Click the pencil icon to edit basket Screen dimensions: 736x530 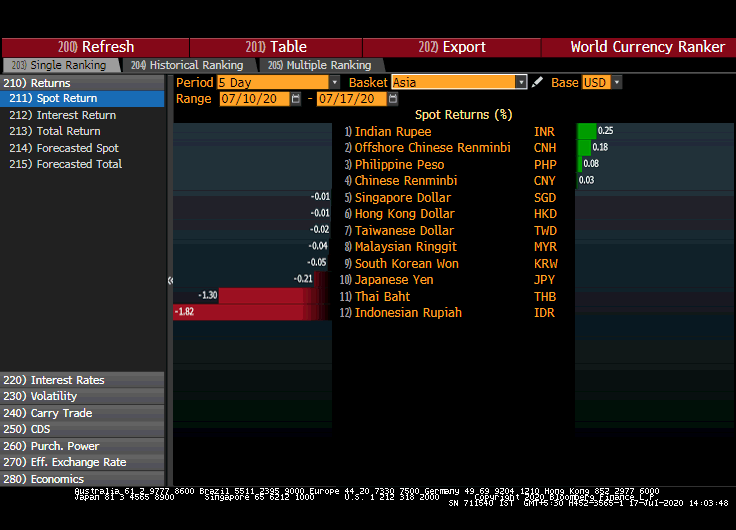point(538,82)
